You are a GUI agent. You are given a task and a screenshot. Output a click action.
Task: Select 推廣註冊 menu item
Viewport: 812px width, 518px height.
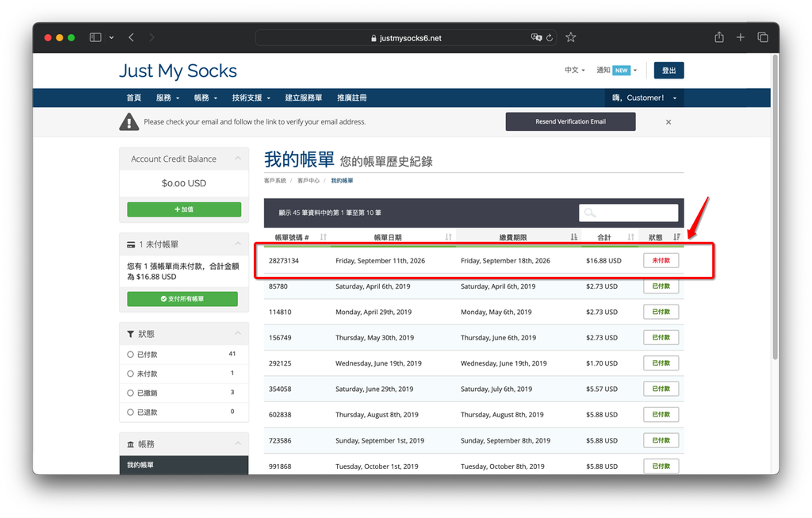coord(351,98)
